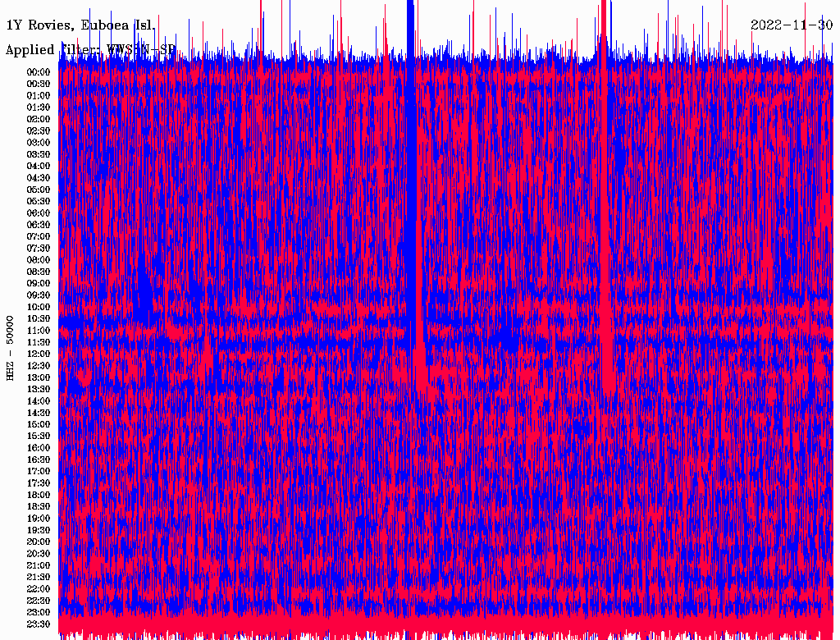Click the vertical "HHZ - 50000" axis label
The height and width of the screenshot is (640, 840).
(10, 349)
